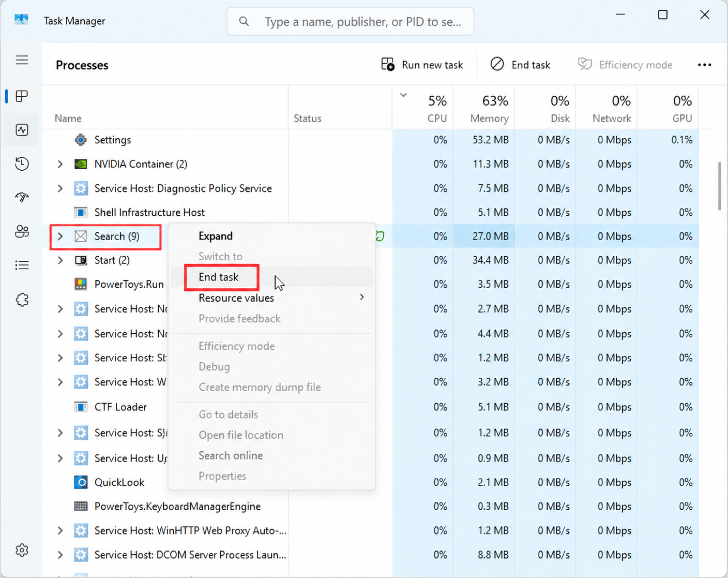Select the Shell Infrastructure Host row

(x=370, y=212)
